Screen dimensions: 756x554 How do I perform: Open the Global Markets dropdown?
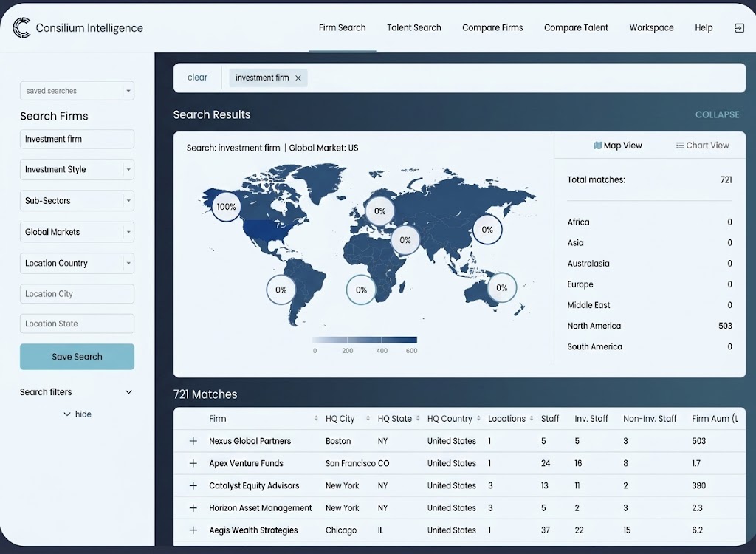pos(77,232)
